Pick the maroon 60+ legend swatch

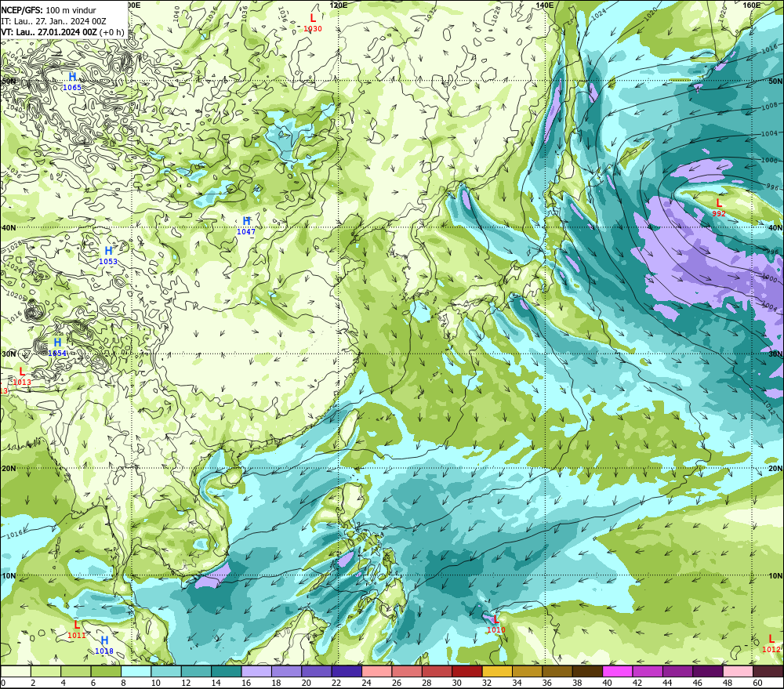[x=768, y=672]
